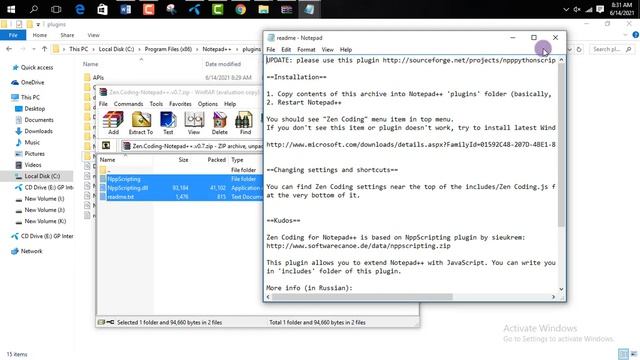640x360 pixels.
Task: Open Notepad Edit menu
Action: click(x=286, y=49)
